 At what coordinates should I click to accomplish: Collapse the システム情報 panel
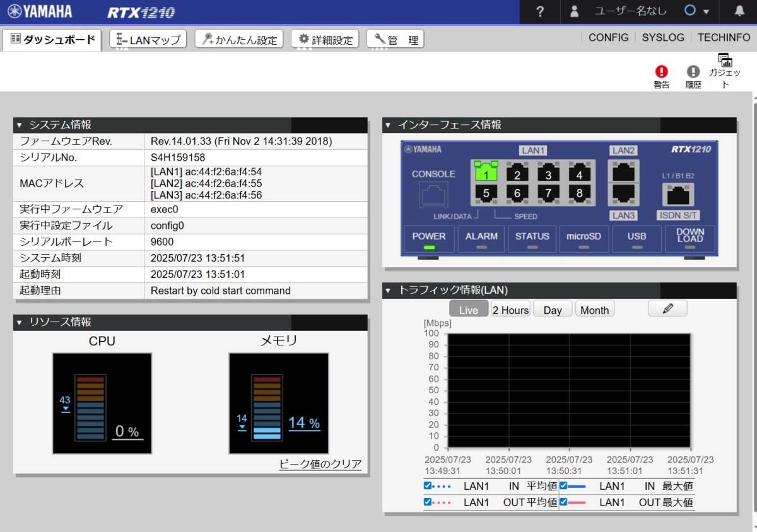pyautogui.click(x=20, y=125)
